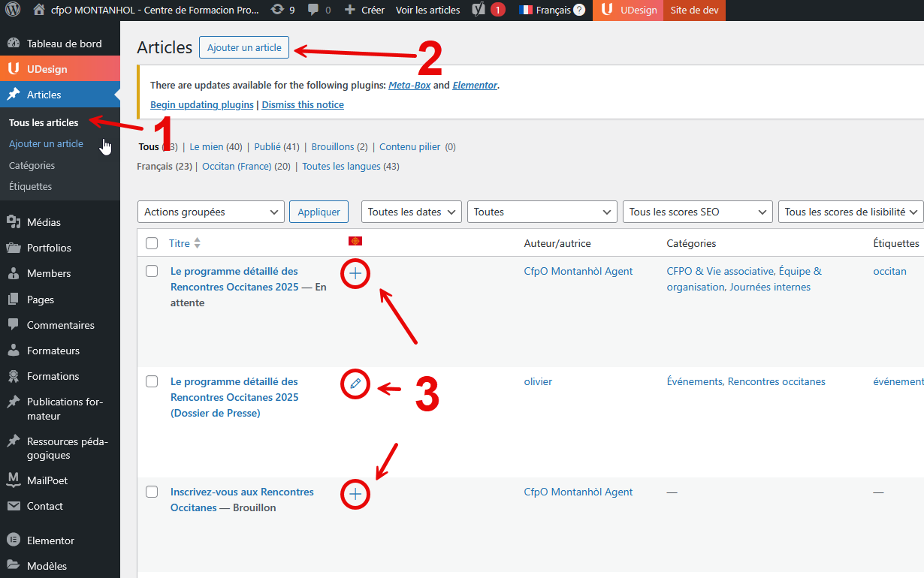Open Catégories under the Articles menu
Image resolution: width=924 pixels, height=578 pixels.
pyautogui.click(x=31, y=165)
